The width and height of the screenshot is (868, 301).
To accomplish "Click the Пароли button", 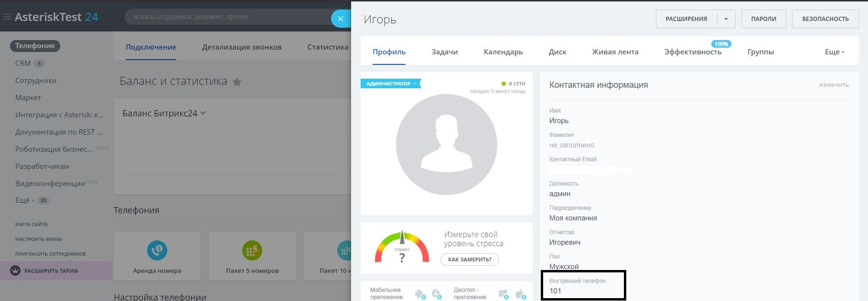I will tap(763, 19).
